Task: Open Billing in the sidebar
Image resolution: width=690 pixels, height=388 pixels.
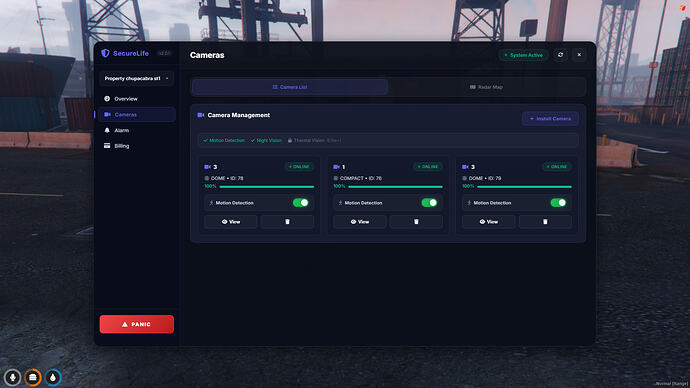Action: pos(136,146)
